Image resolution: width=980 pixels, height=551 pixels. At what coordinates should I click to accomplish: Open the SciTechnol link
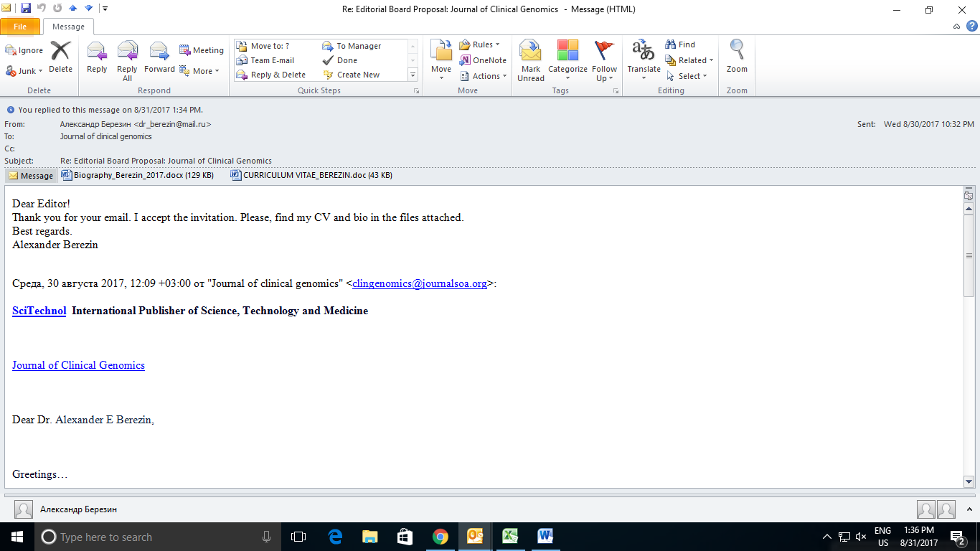pyautogui.click(x=39, y=311)
